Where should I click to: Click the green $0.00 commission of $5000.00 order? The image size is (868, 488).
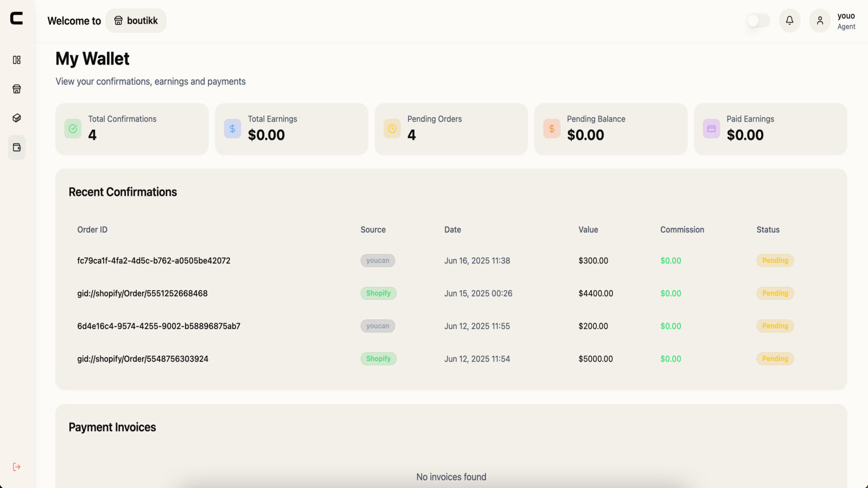(x=671, y=358)
